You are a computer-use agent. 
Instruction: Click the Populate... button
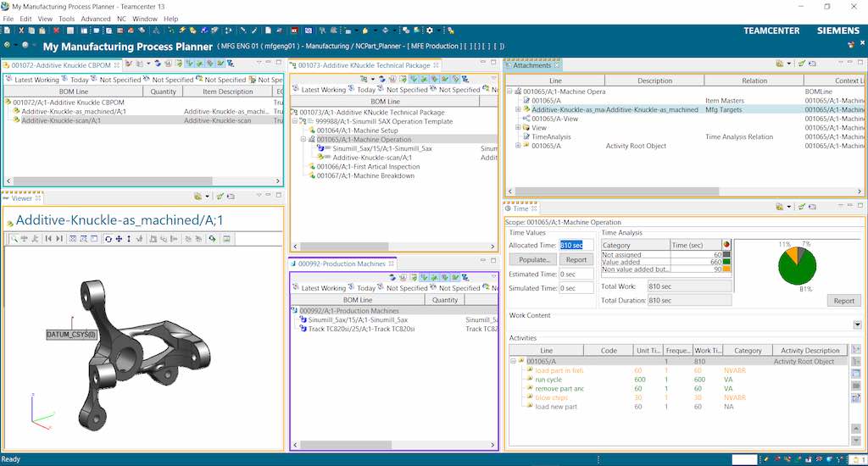[x=534, y=259]
